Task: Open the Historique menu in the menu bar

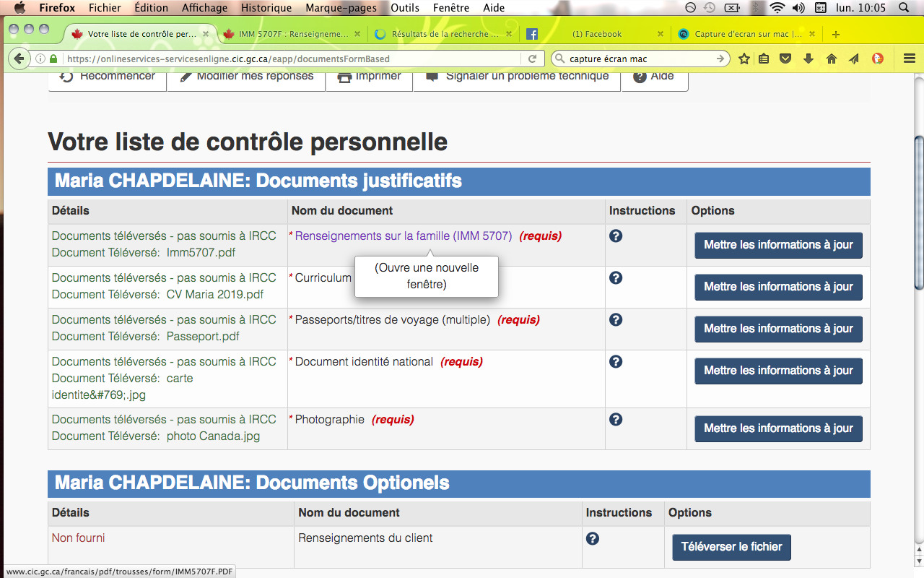Action: point(266,8)
